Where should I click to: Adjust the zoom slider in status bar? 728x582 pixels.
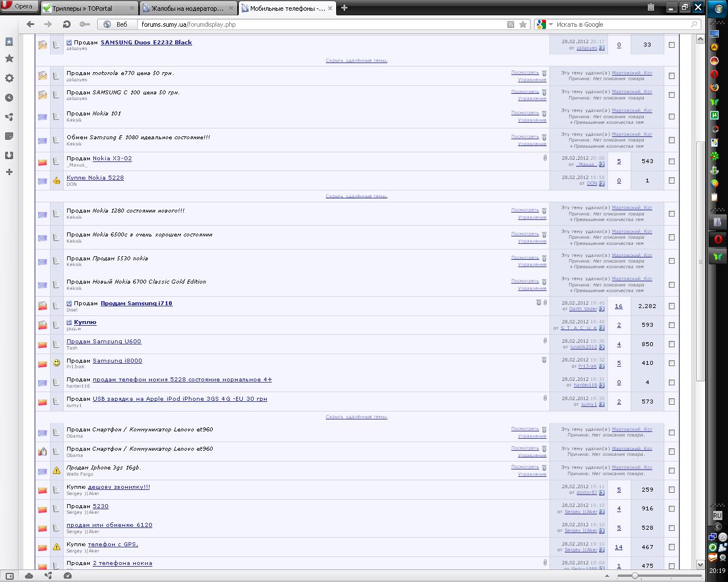tap(635, 576)
